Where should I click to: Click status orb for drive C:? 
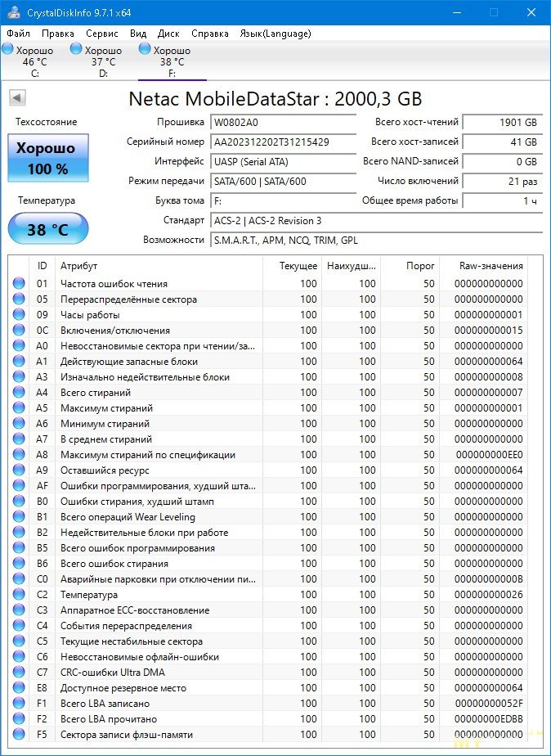[7, 49]
